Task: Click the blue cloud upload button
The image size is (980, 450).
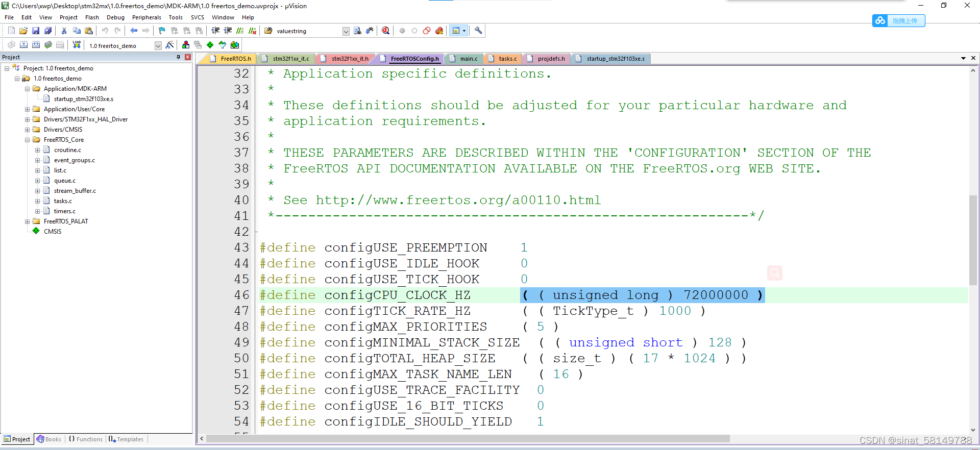Action: [898, 20]
